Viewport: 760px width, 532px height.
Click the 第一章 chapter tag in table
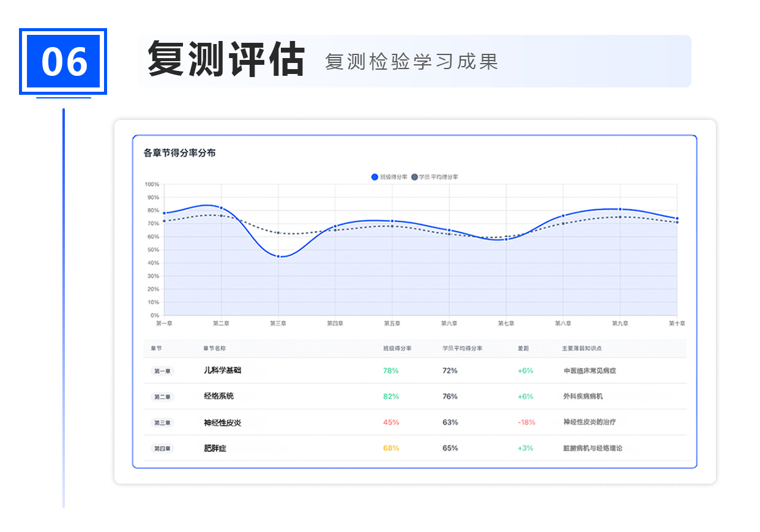(162, 371)
